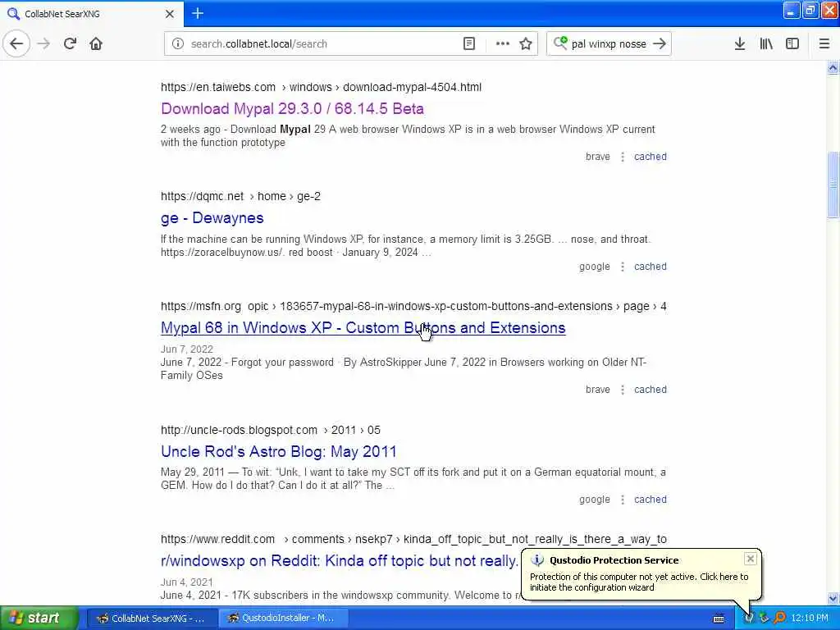Show site information for search.collabnet.local
The image size is (840, 630).
(x=178, y=44)
